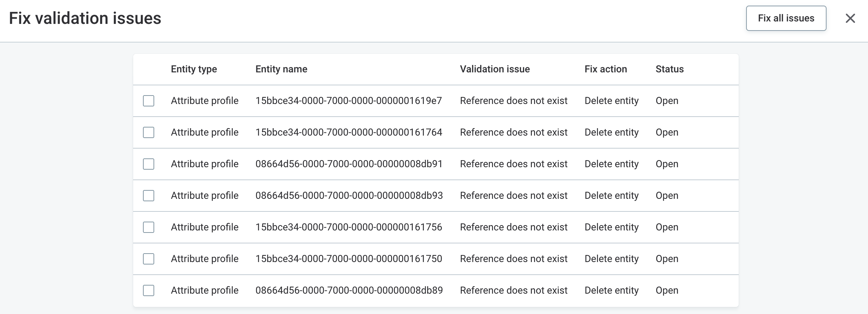
Task: Click the Fix action column header
Action: point(606,69)
